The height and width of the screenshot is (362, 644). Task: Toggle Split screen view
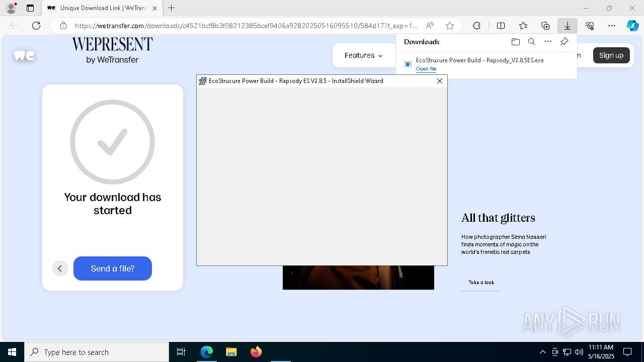[x=501, y=26]
